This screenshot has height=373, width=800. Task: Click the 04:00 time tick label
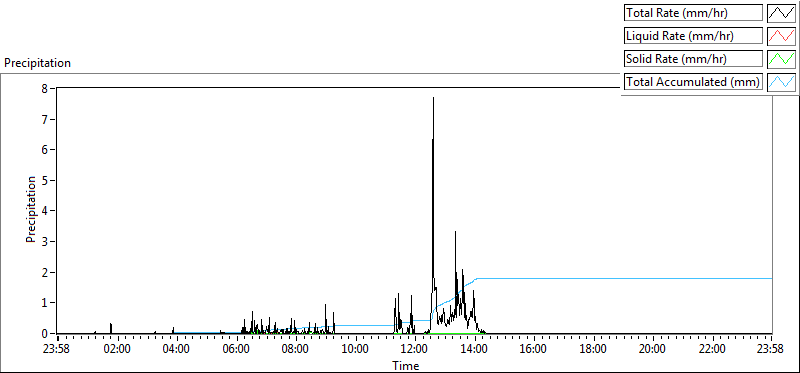tap(177, 350)
